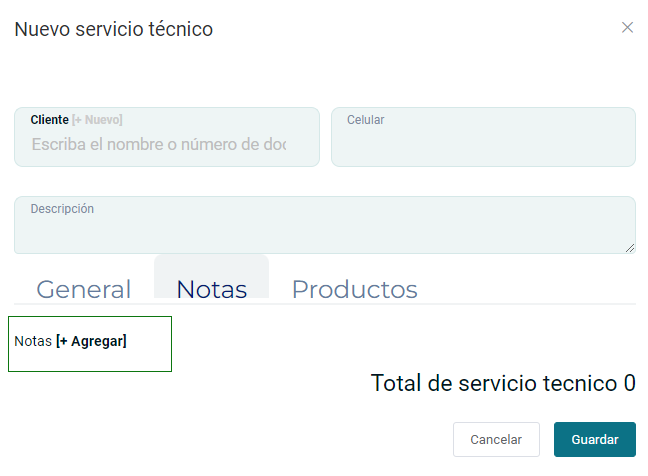Click the Descripción field label
Image resolution: width=648 pixels, height=476 pixels.
62,209
